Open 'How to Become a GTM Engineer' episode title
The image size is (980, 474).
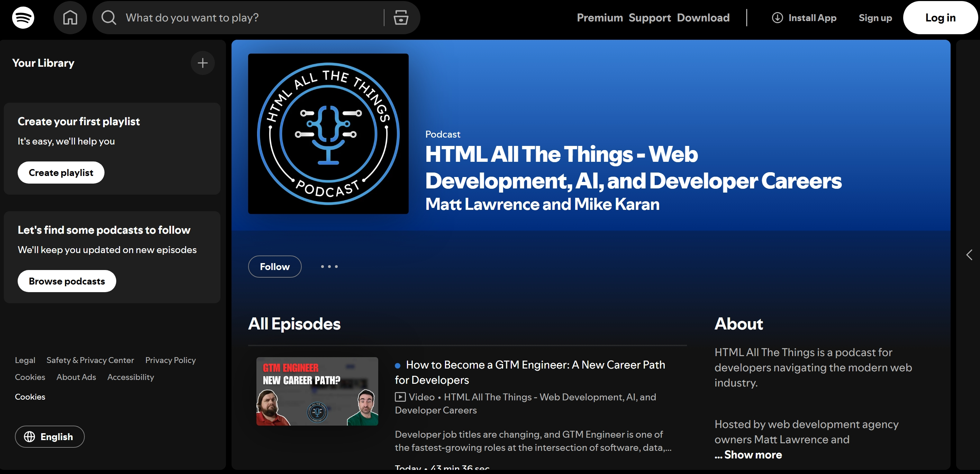(530, 372)
